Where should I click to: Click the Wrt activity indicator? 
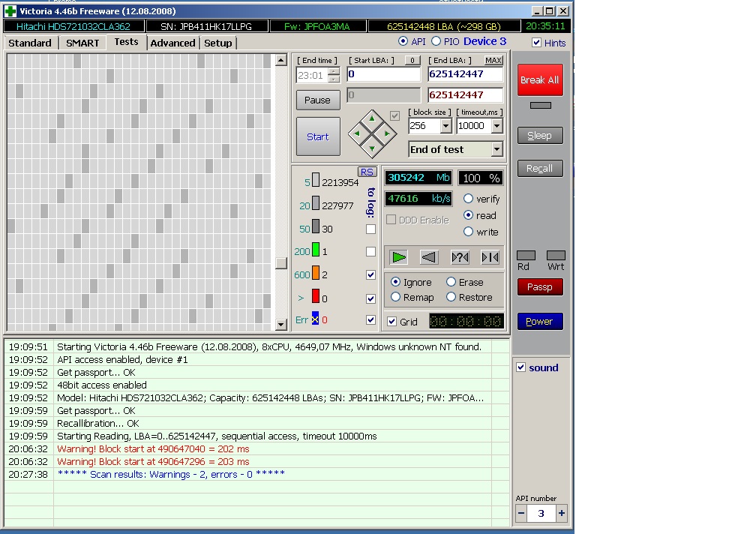556,256
